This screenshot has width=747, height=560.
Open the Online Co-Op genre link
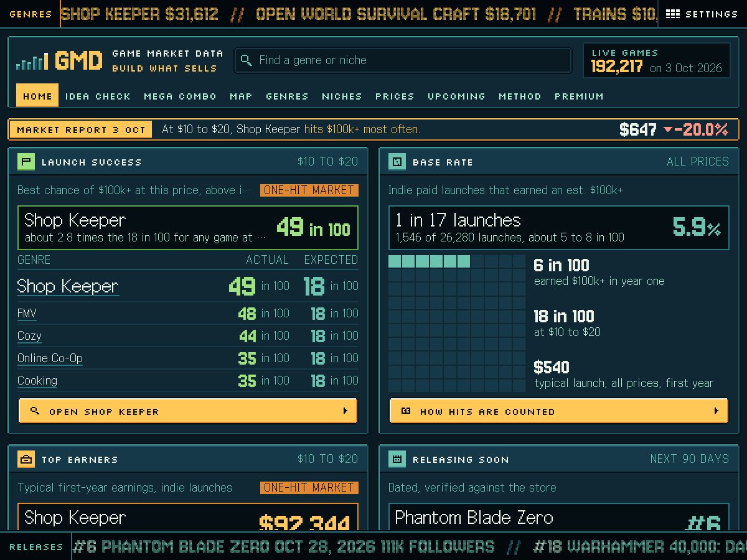click(x=50, y=358)
